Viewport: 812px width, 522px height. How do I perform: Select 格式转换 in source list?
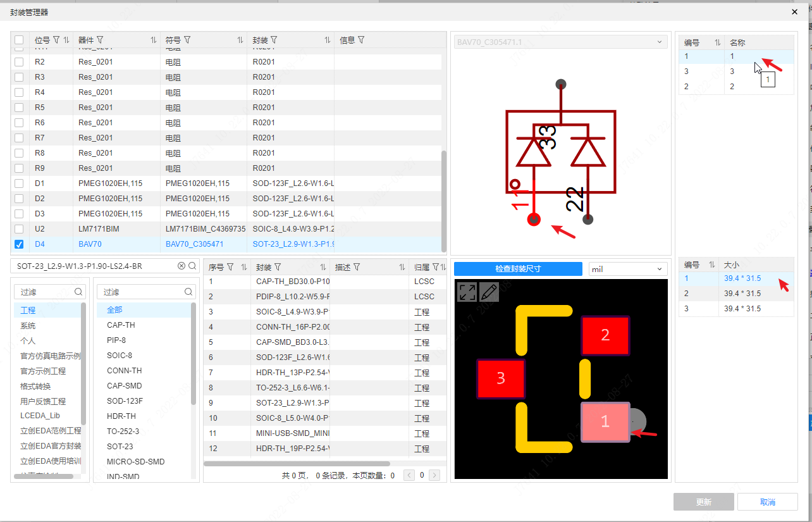[35, 387]
